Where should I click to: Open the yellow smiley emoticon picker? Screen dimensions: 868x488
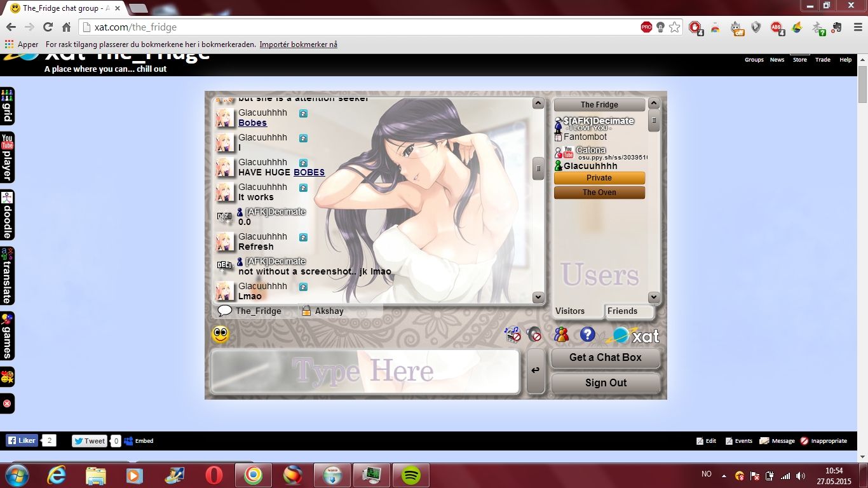click(220, 334)
